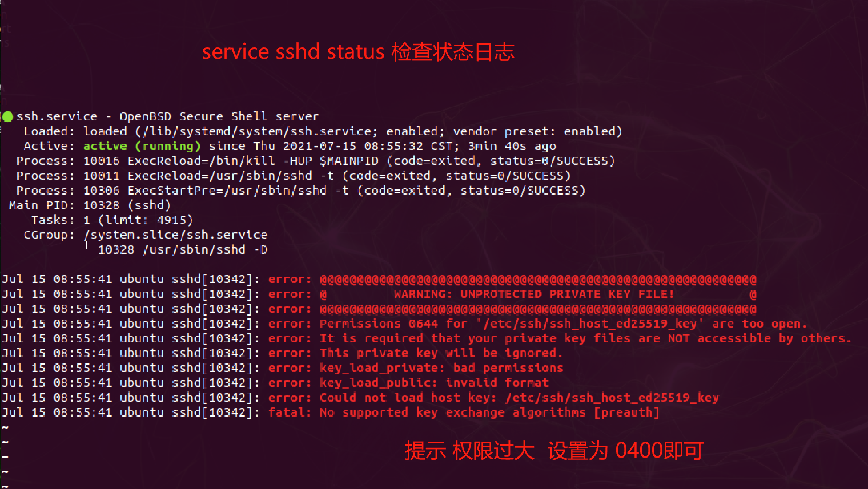Click the green status dot beside ssh.service
868x489 pixels.
(x=8, y=117)
